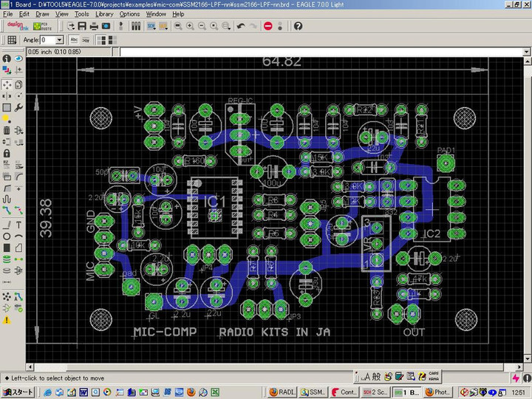This screenshot has height=399, width=532.
Task: Select the Delete trash can tool
Action: click(7, 131)
